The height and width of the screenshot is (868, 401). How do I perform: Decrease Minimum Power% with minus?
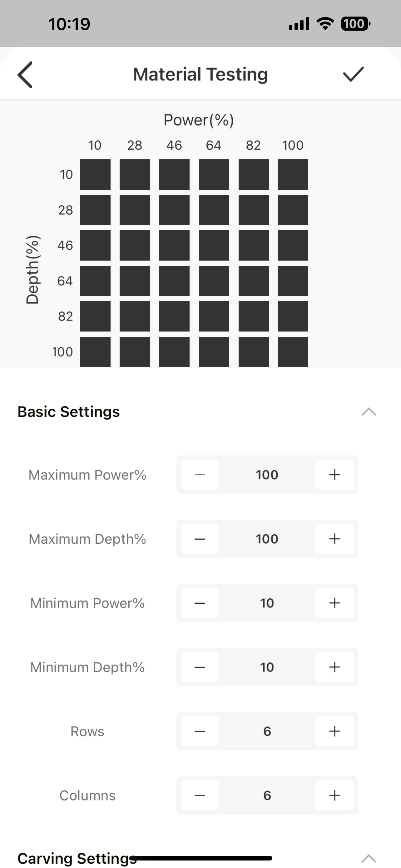click(200, 603)
